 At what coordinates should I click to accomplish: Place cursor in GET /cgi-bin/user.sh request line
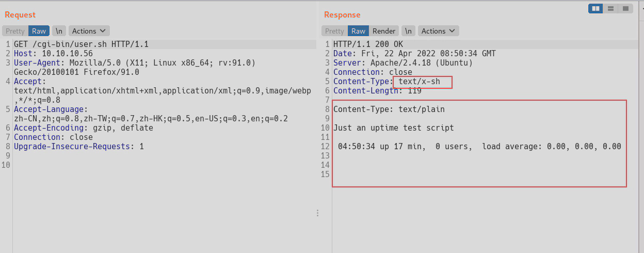tap(77, 44)
